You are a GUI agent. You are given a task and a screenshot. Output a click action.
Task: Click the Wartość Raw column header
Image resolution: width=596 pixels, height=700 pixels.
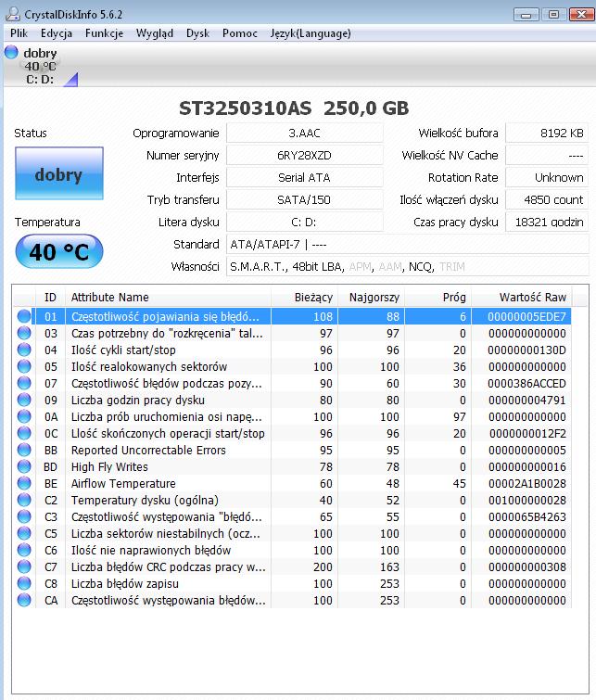522,297
